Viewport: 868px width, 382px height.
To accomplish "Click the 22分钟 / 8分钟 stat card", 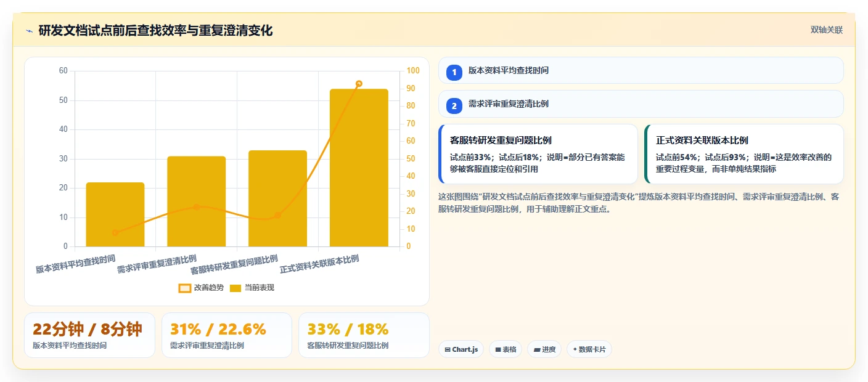I will [89, 335].
